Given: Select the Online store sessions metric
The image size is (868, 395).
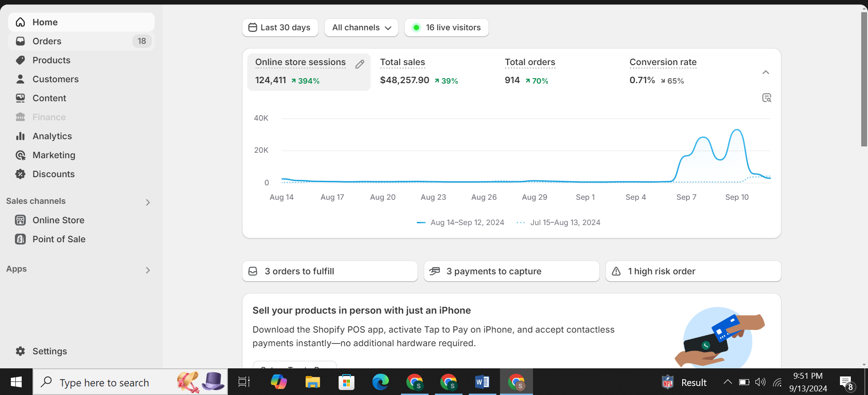Looking at the screenshot, I should [x=309, y=72].
